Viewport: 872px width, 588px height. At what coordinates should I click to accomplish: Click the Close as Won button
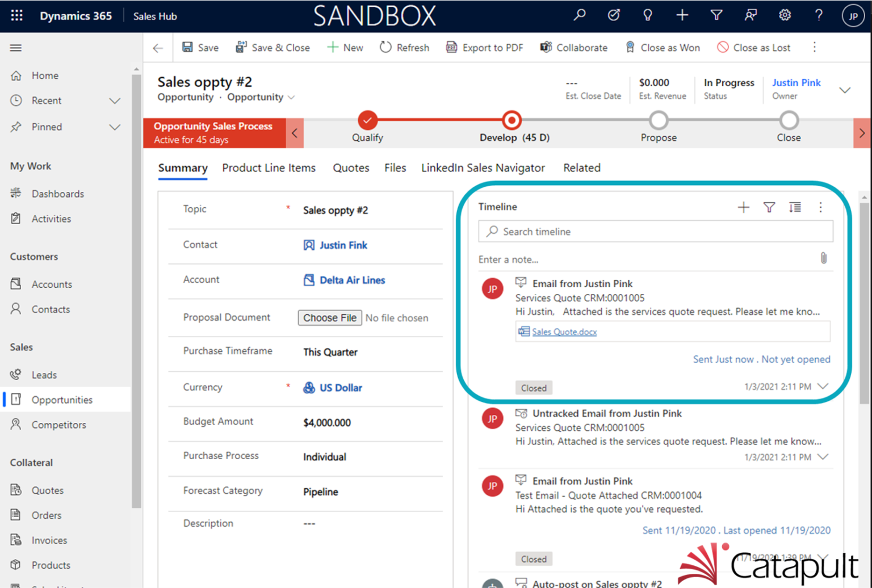click(662, 48)
